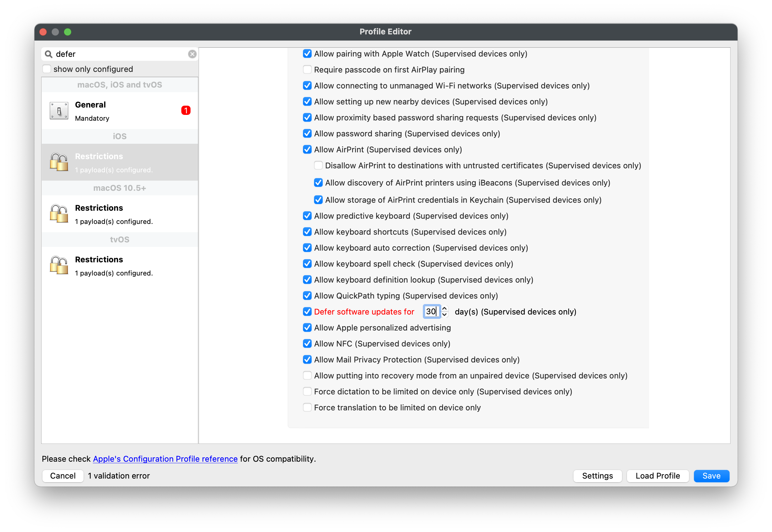Uncheck Allow predictive keyboard
The height and width of the screenshot is (532, 772).
click(x=307, y=216)
